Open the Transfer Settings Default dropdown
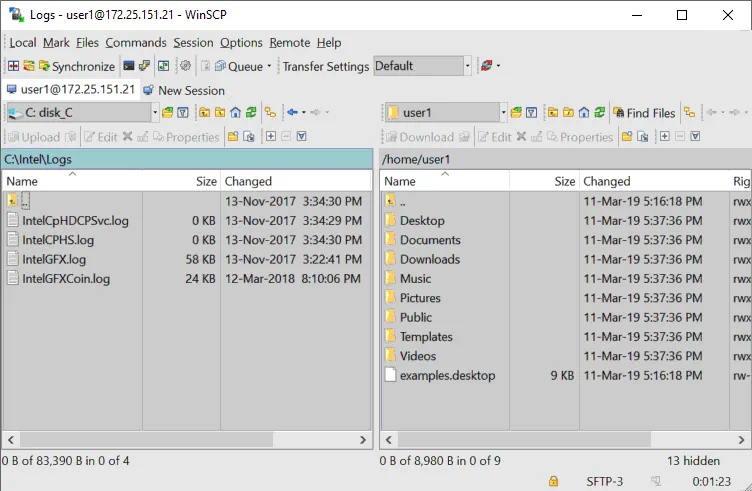This screenshot has width=752, height=491. (466, 66)
